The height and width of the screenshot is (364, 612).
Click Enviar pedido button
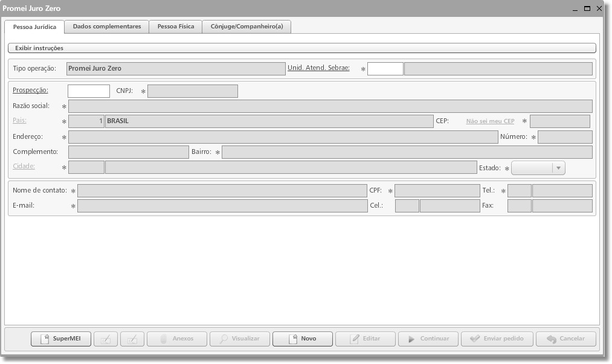[x=497, y=339]
